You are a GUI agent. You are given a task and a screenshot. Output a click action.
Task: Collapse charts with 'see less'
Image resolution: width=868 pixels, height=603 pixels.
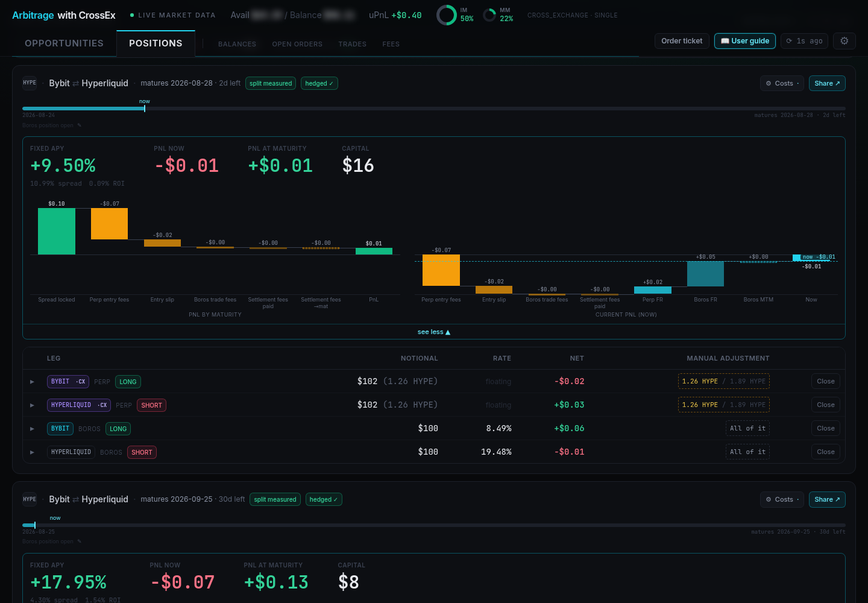point(434,332)
